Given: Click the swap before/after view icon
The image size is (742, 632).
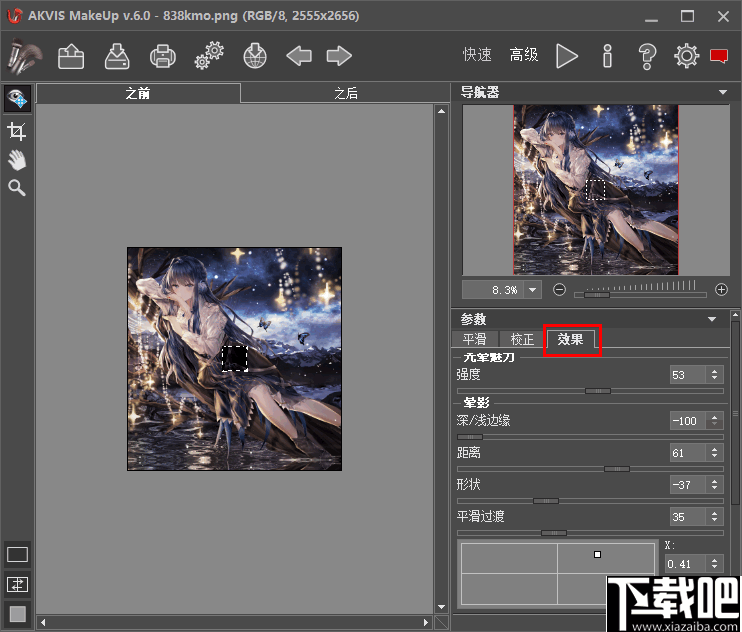Looking at the screenshot, I should [18, 585].
